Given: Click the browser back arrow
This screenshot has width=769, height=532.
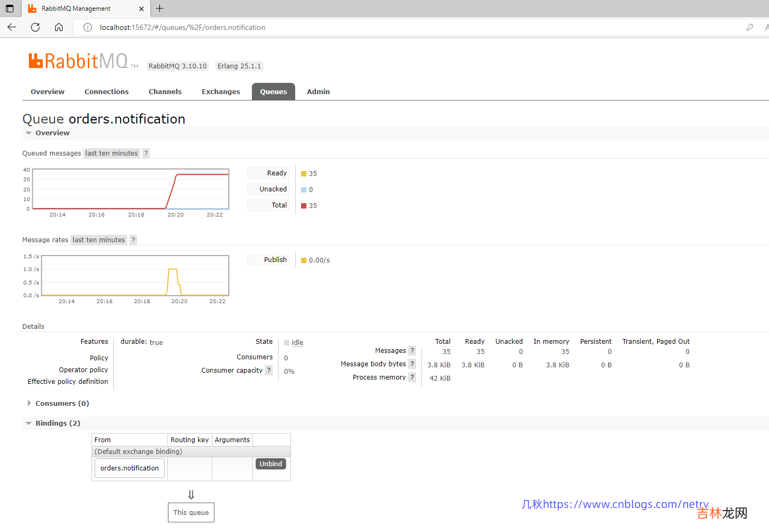Looking at the screenshot, I should pos(12,27).
